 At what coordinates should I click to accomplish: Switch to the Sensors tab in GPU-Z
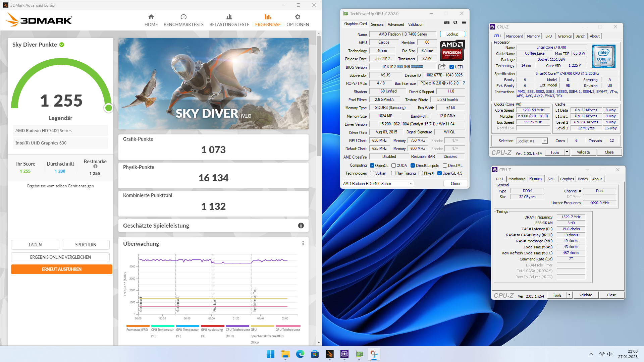click(x=377, y=24)
